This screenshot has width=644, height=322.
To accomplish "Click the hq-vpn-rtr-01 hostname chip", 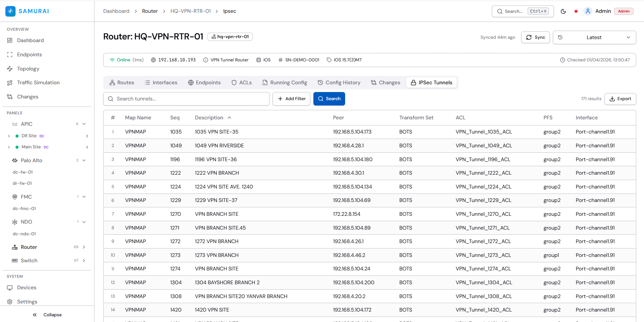I will [230, 36].
